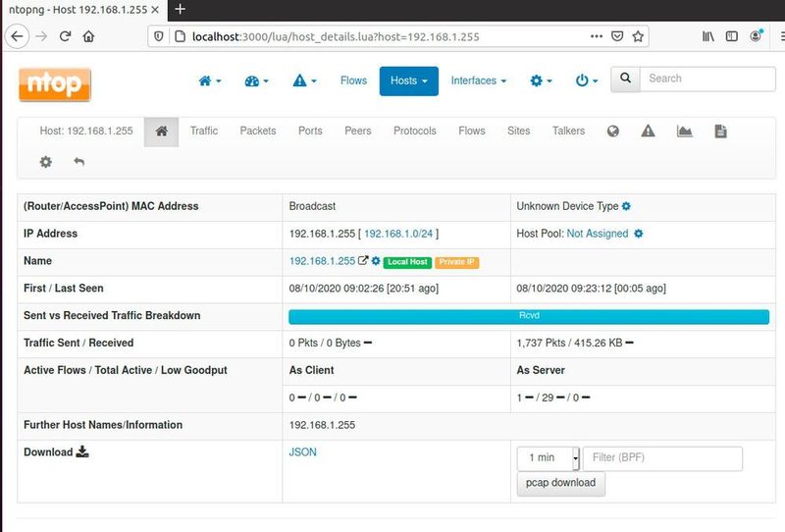Open the Not Assigned host pool link
785x532 pixels.
click(x=598, y=234)
